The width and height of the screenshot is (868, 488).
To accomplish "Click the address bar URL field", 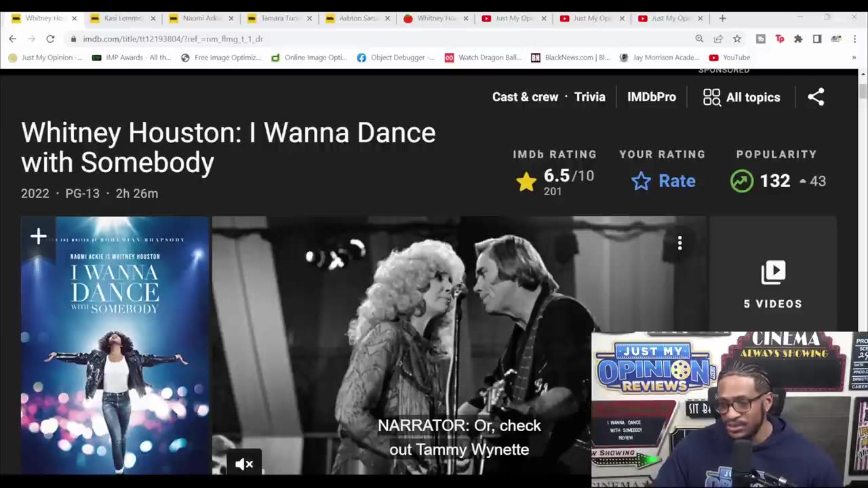I will tap(380, 39).
